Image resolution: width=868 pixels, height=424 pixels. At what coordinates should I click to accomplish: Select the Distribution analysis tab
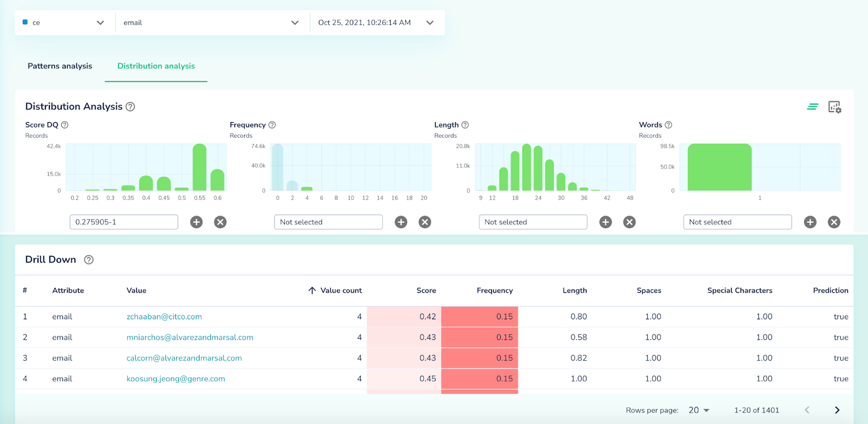tap(156, 66)
